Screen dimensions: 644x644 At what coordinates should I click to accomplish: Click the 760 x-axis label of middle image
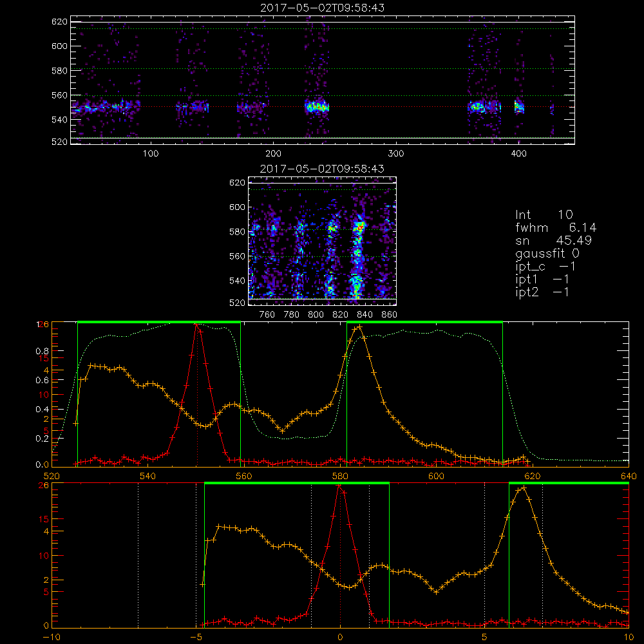point(267,315)
